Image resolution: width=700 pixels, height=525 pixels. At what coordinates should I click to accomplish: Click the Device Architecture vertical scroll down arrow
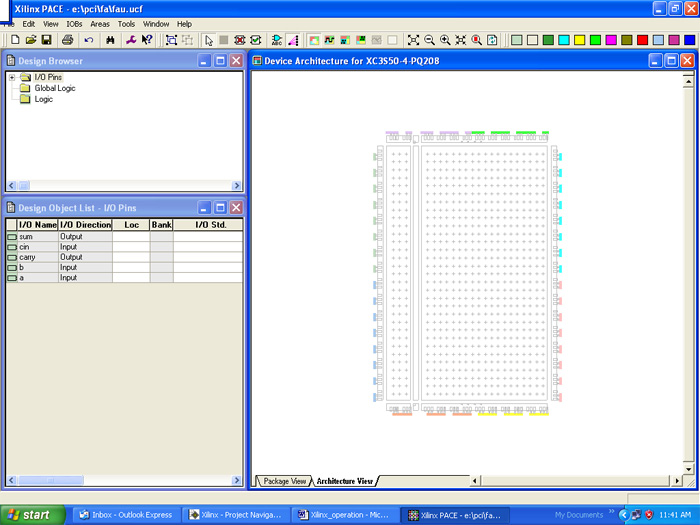(x=688, y=469)
